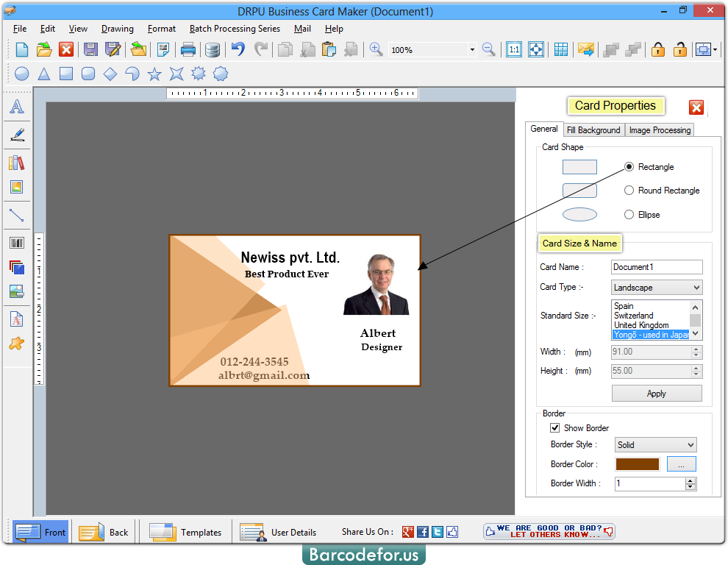
Task: Select the line drawing tool
Action: 17,215
